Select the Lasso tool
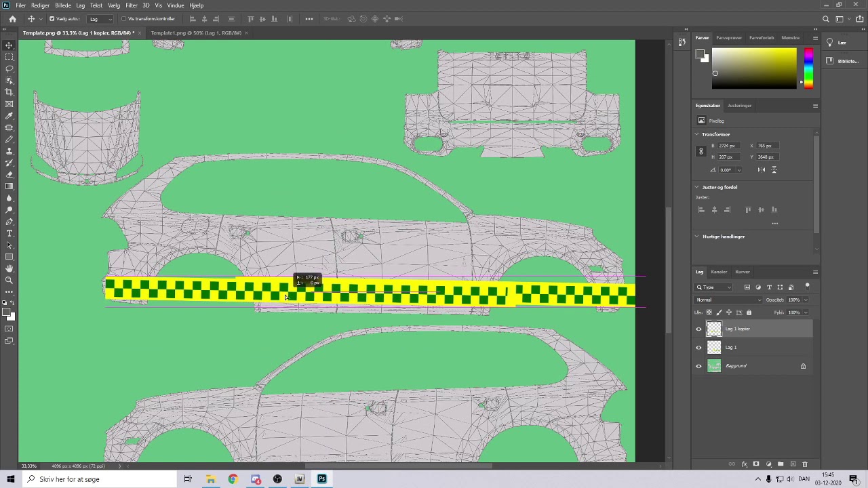This screenshot has width=868, height=488. coord(9,68)
